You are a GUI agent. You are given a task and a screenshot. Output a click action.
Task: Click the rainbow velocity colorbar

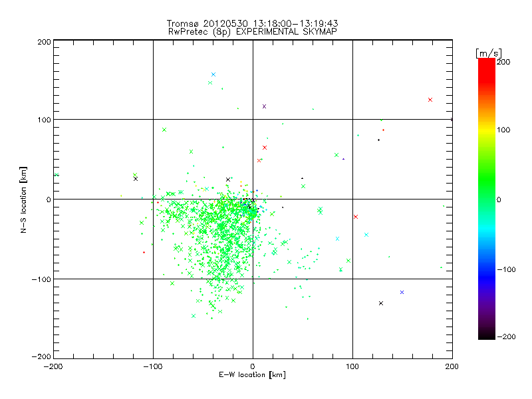pyautogui.click(x=487, y=199)
